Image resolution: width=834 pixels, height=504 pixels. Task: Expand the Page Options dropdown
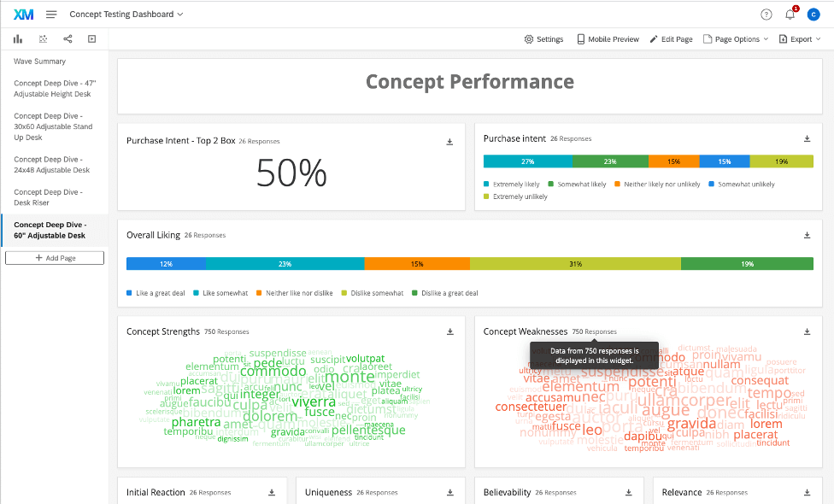[734, 39]
